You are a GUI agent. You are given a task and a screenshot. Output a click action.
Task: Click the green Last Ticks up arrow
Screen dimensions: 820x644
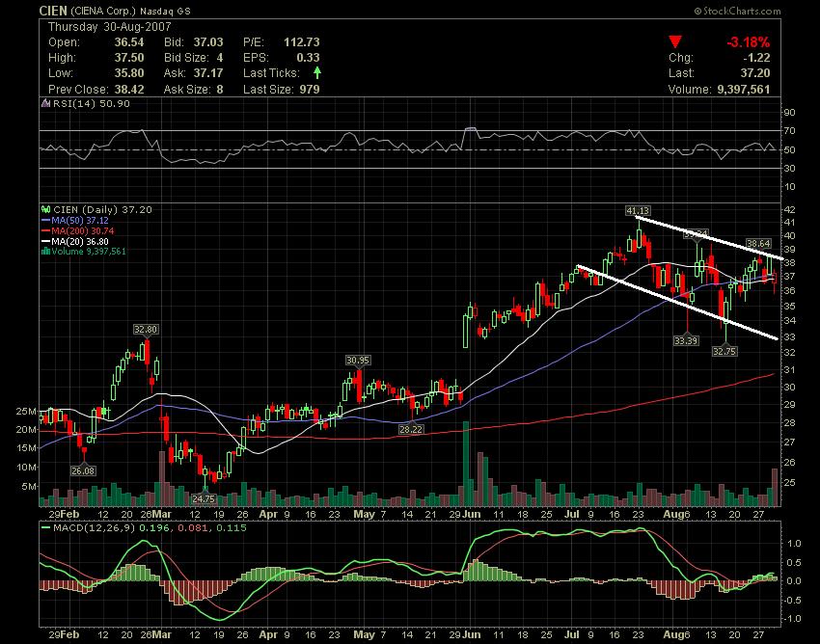point(317,72)
